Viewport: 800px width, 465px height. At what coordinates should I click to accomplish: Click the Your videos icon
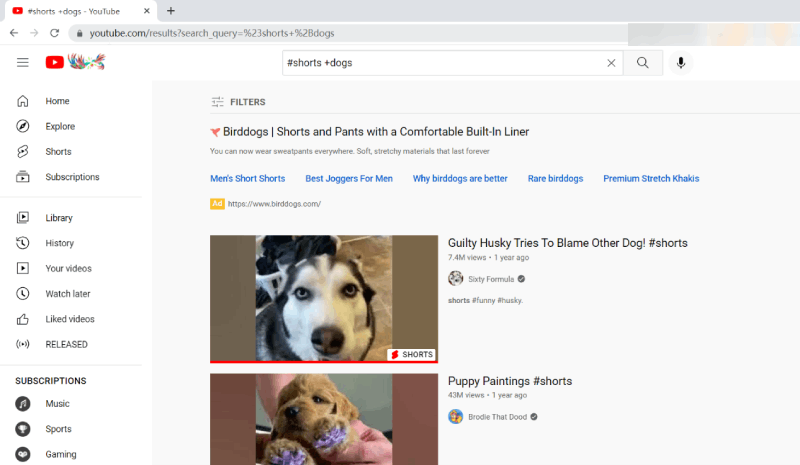point(22,268)
